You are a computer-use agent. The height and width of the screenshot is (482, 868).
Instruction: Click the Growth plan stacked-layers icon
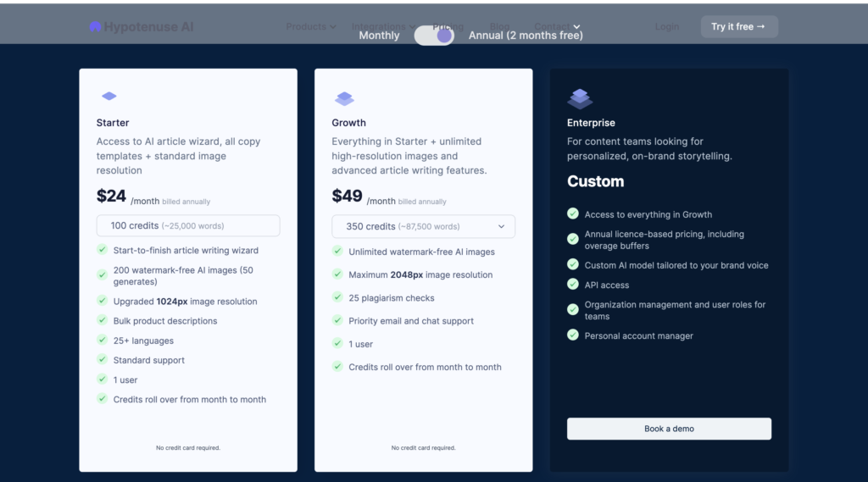(344, 98)
